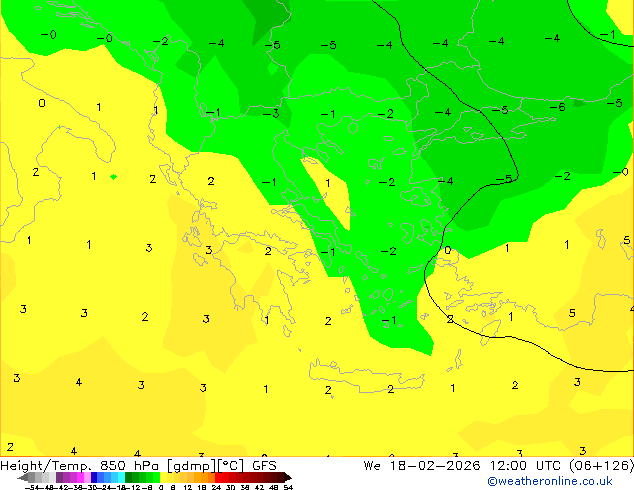This screenshot has width=634, height=490.
Task: Click the Height/Temp. 850 hPa GFS title
Action: [138, 466]
